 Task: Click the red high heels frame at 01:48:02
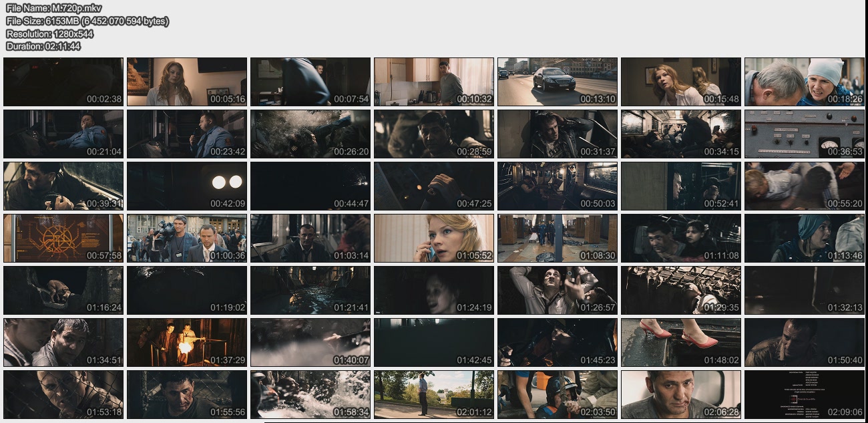click(680, 342)
